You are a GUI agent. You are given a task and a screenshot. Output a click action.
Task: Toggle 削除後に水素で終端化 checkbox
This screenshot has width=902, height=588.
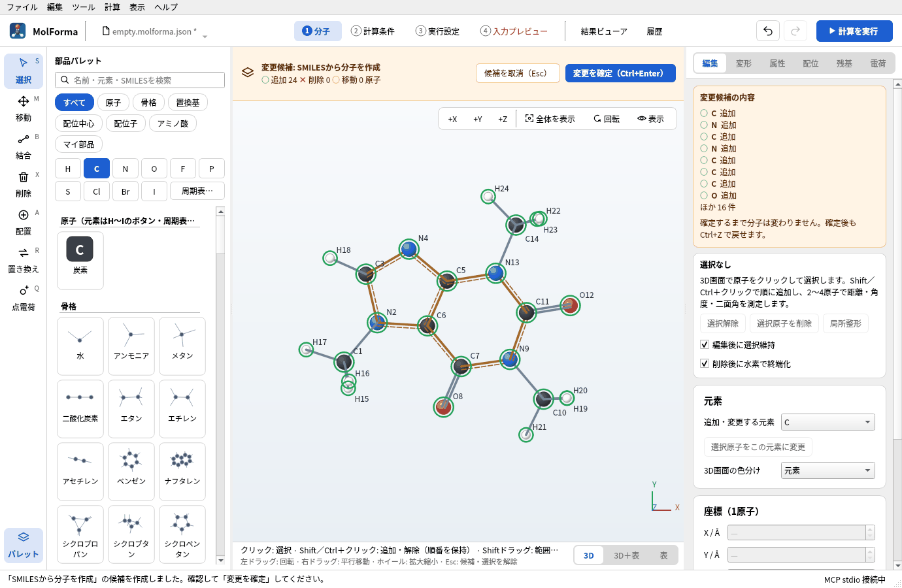coord(705,363)
